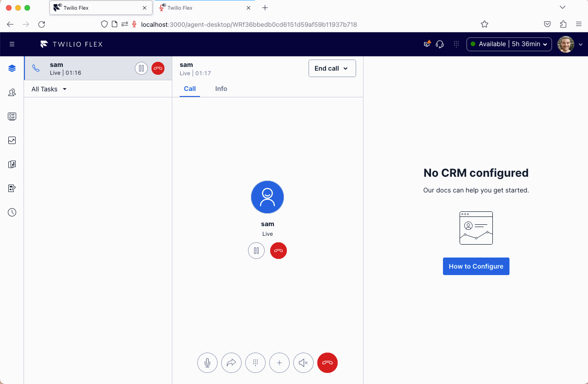Open the Teams view icon in sidebar

[x=12, y=92]
